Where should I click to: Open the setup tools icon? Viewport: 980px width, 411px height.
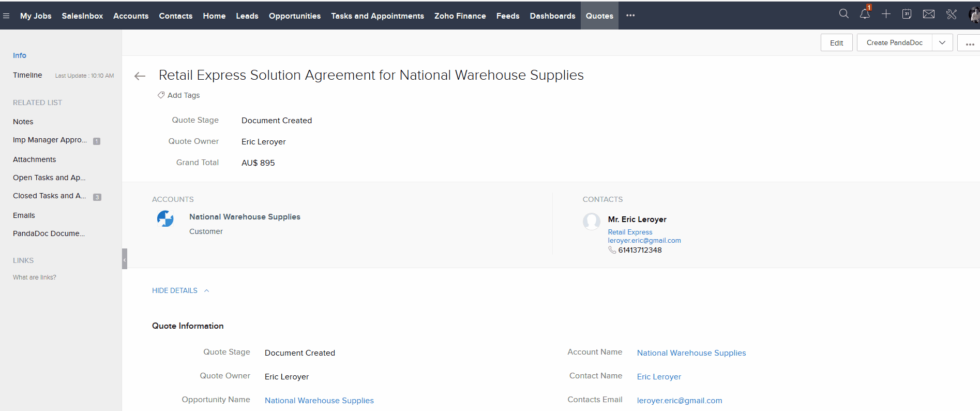point(951,14)
